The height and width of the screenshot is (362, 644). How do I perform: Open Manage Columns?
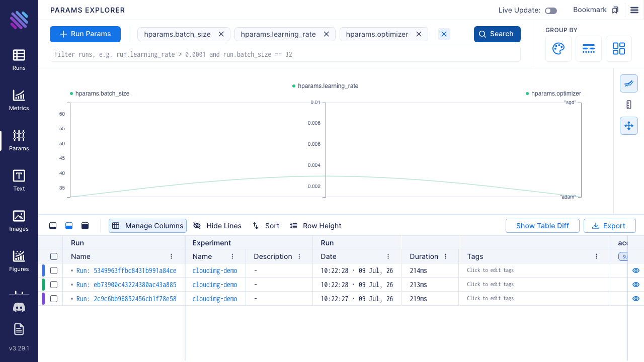point(147,226)
